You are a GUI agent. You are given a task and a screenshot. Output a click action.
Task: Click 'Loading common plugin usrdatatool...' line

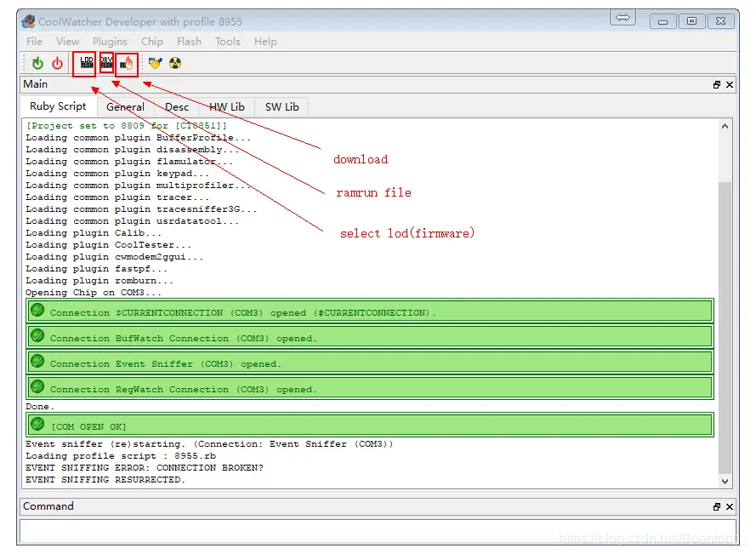(x=133, y=221)
